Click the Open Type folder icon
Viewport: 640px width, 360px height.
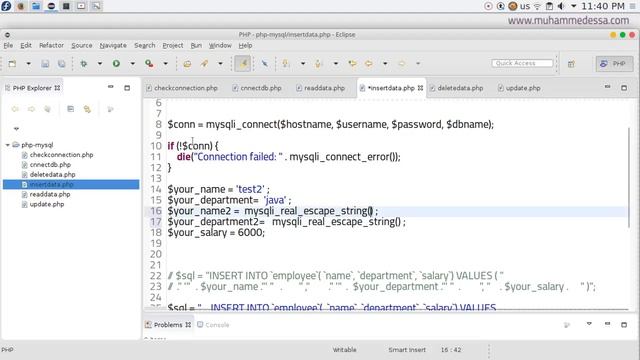(x=187, y=64)
